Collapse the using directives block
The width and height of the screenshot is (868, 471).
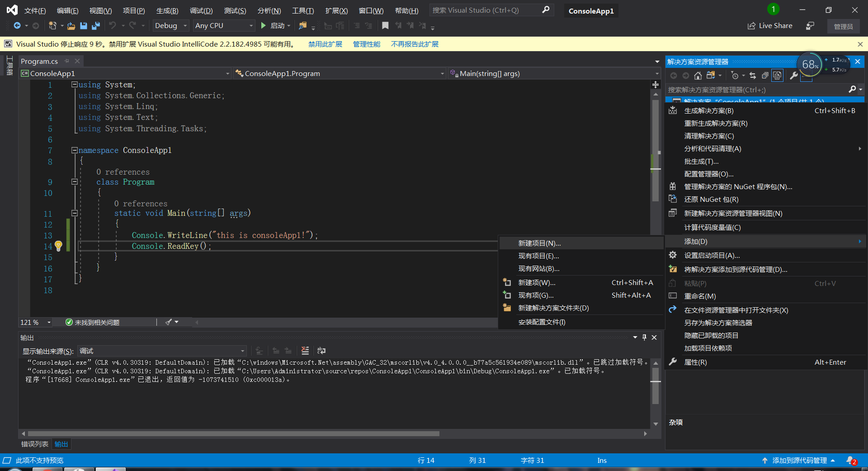[74, 85]
